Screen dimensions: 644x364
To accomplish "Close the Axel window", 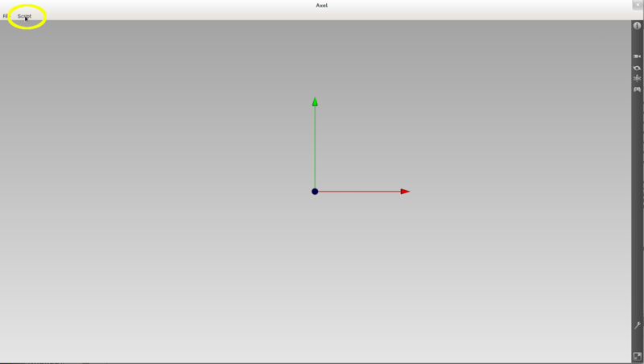I will point(637,5).
